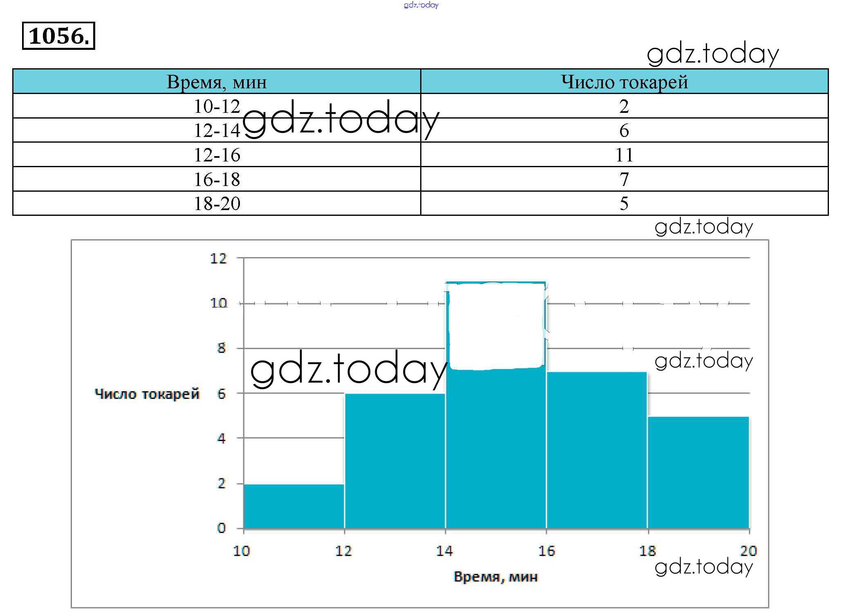Viewport: 842px width, 616px height.
Task: Click the histogram bar for 12-14 minutes
Action: coord(395,461)
